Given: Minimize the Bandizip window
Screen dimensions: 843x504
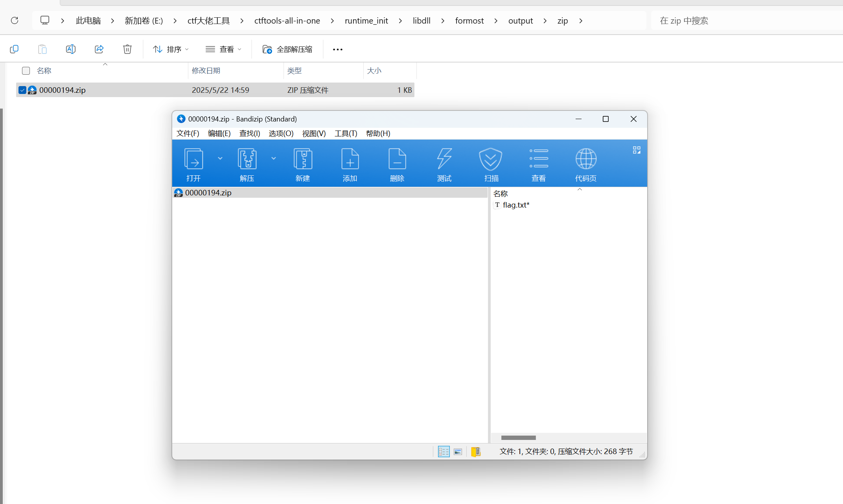Looking at the screenshot, I should pyautogui.click(x=578, y=119).
